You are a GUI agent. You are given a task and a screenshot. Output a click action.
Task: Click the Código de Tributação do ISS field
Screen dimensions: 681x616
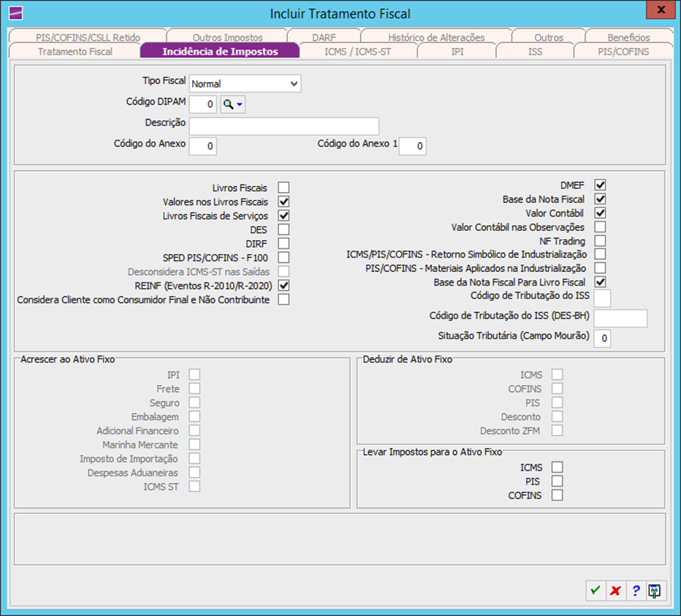[603, 299]
